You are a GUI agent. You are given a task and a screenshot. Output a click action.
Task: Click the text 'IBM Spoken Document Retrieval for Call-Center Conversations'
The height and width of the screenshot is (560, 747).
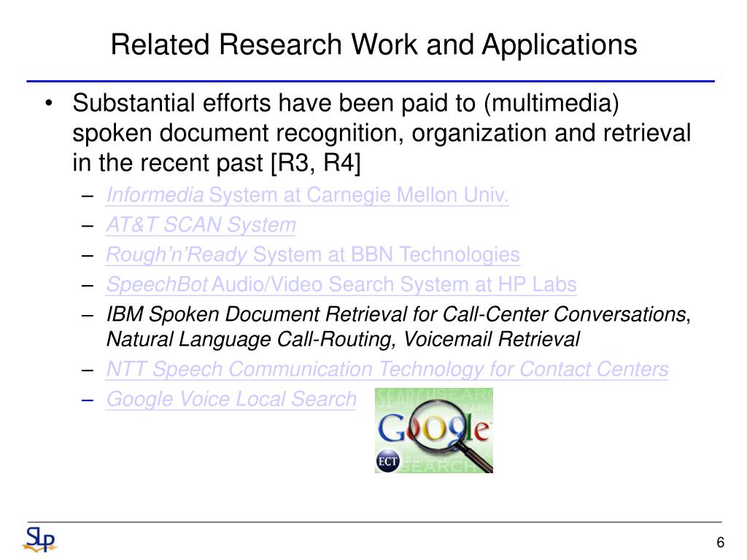point(397,315)
